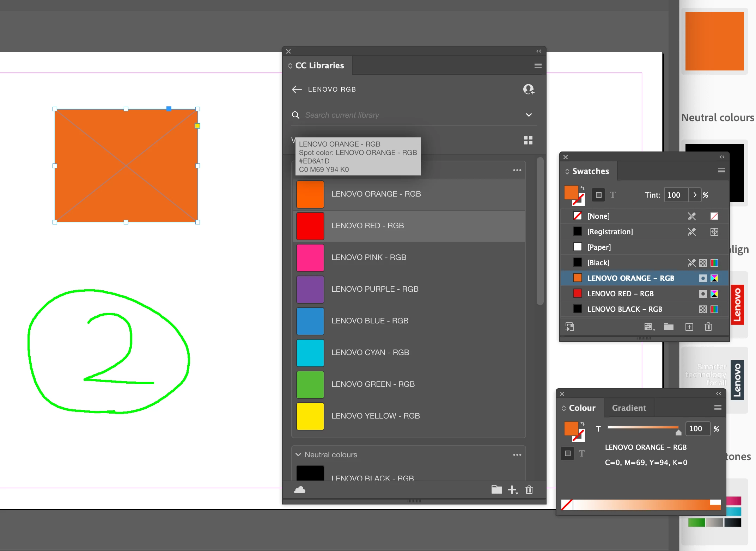
Task: Go back from the LENOVO RGB library
Action: 297,89
